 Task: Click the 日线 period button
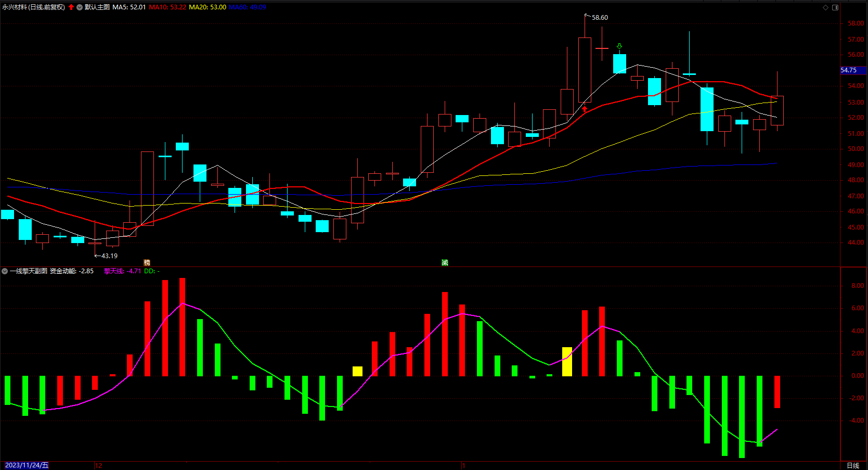pos(853,465)
